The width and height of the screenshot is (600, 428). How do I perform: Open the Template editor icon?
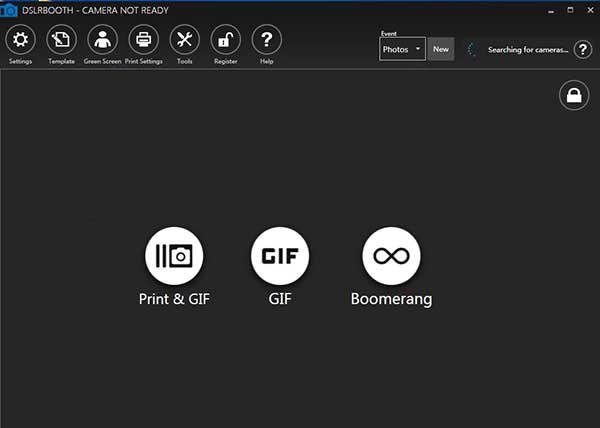point(61,39)
